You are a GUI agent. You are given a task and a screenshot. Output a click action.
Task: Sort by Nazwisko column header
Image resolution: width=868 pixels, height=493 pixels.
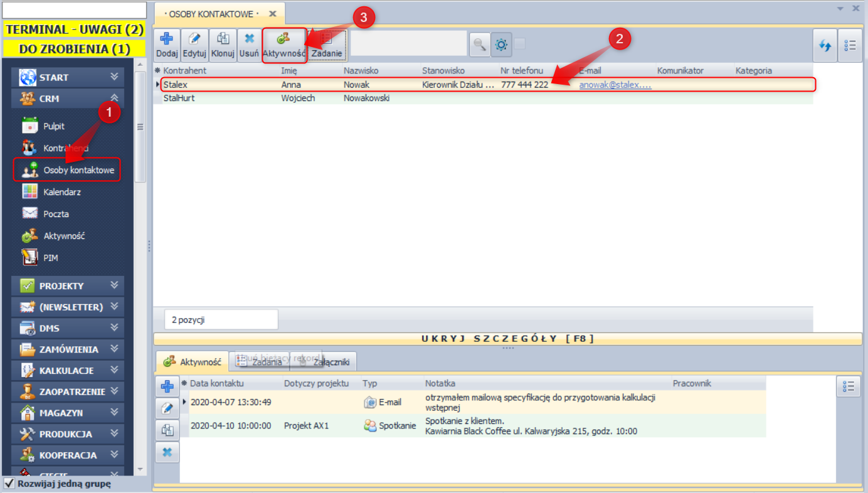[361, 71]
